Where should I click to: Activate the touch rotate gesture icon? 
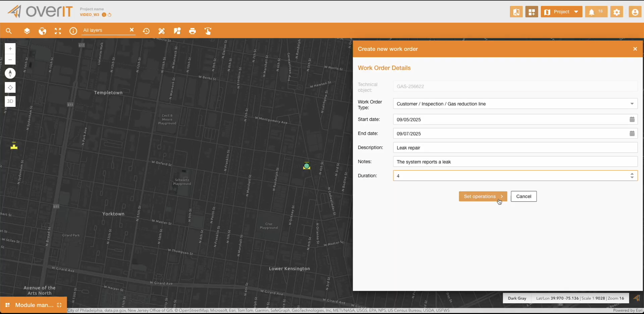[x=208, y=31]
